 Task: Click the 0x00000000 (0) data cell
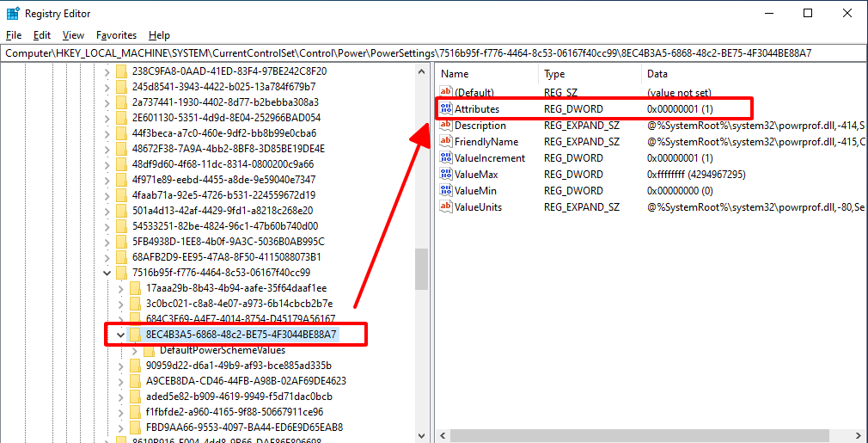tap(680, 190)
